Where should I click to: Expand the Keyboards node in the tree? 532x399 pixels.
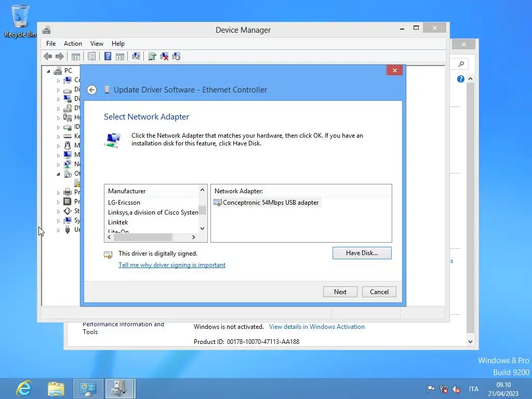click(58, 137)
